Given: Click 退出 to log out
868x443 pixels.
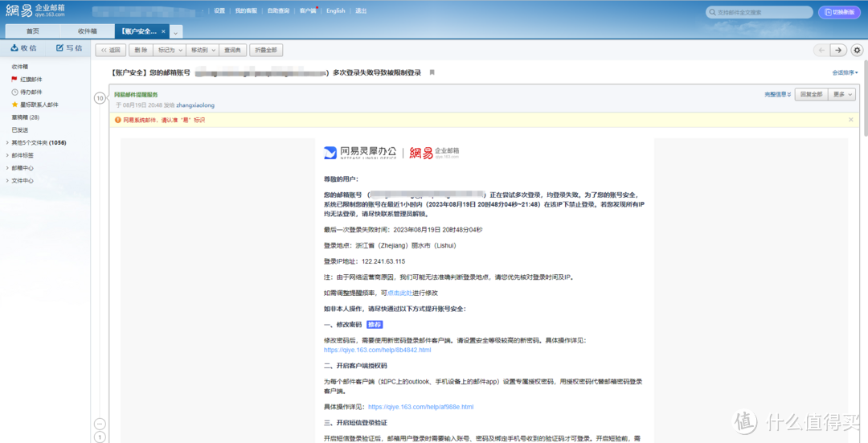Looking at the screenshot, I should tap(361, 10).
